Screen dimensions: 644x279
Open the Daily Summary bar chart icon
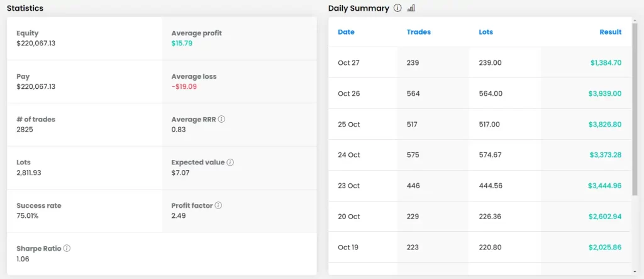[411, 8]
